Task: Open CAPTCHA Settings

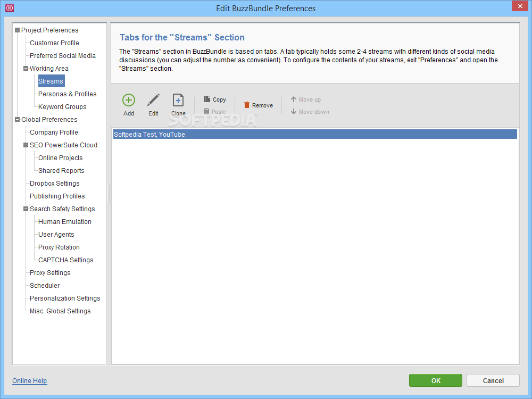Action: (66, 260)
